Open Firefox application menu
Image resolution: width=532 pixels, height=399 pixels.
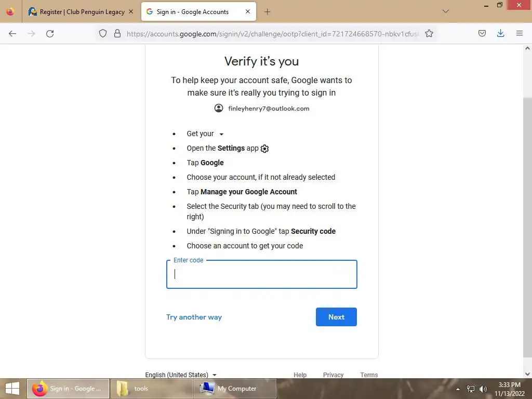tap(520, 33)
